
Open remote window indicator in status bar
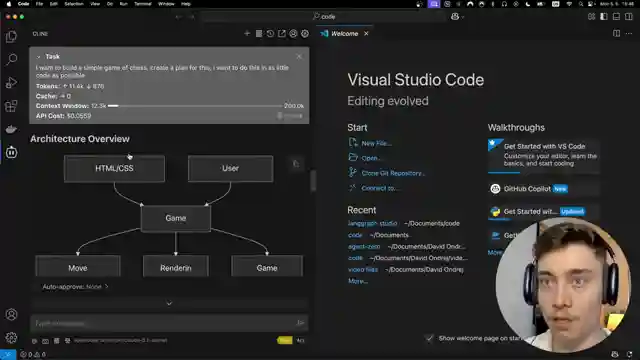click(8, 354)
